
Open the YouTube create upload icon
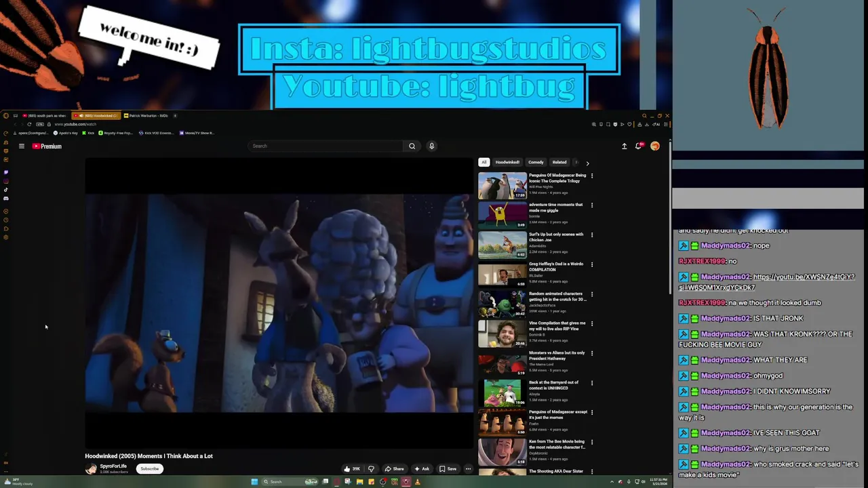(624, 146)
